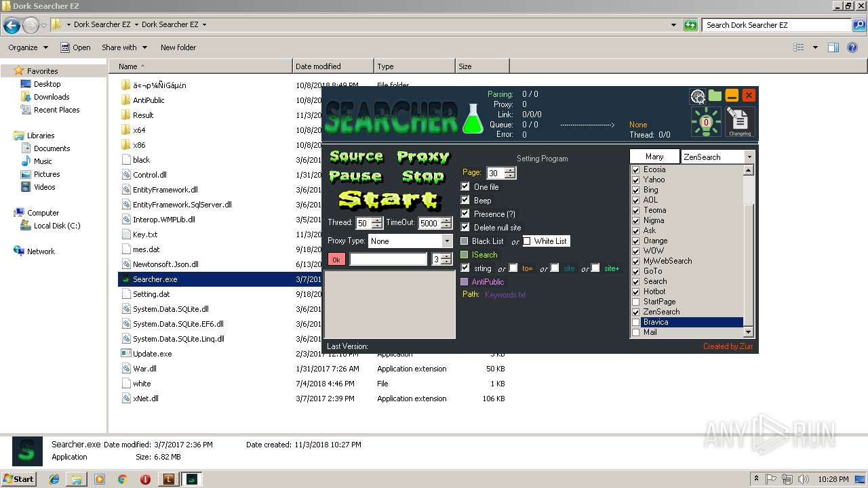
Task: Uncheck Delete null site
Action: coord(465,227)
